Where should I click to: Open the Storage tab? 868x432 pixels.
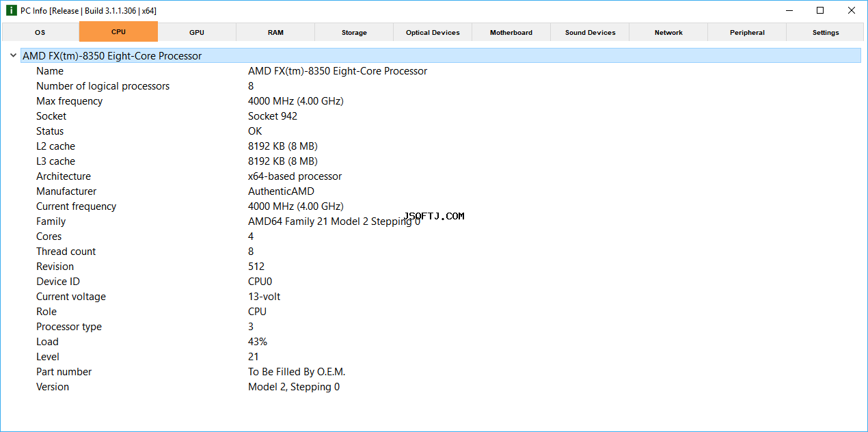354,32
